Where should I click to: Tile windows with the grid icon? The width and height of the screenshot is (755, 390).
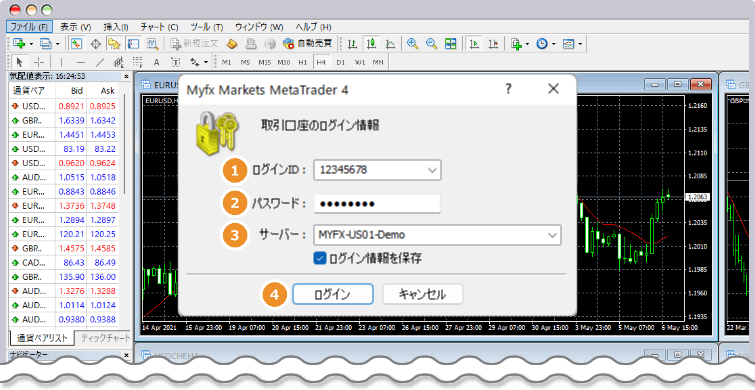(x=450, y=44)
